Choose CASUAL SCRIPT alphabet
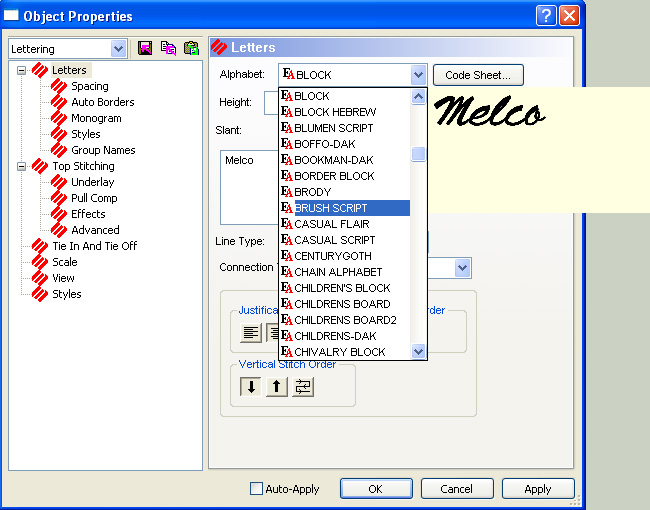 point(345,240)
